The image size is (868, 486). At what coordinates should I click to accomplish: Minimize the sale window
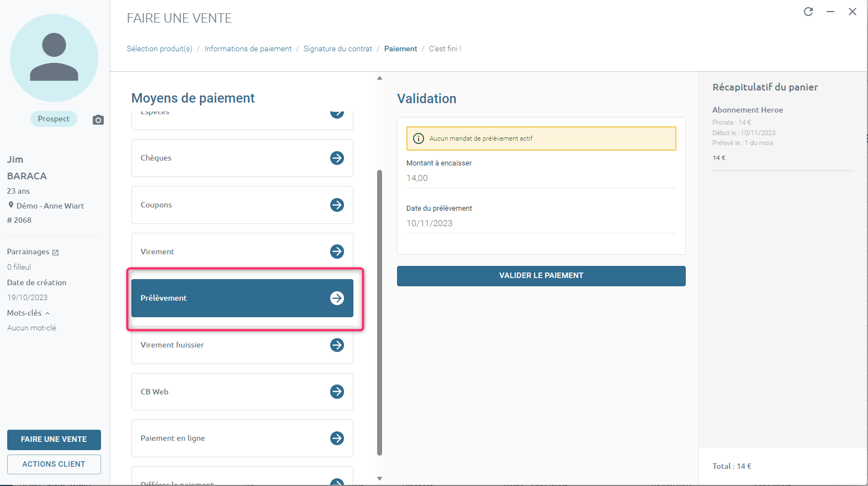[x=830, y=12]
